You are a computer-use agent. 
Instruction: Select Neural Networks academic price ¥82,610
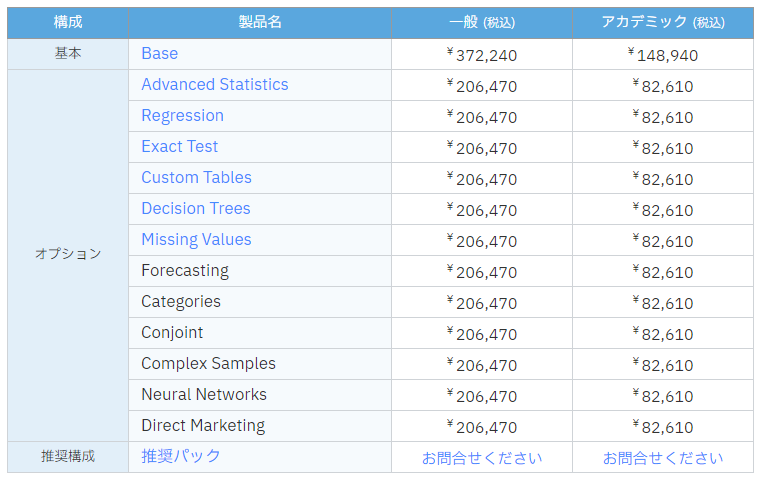click(x=663, y=395)
